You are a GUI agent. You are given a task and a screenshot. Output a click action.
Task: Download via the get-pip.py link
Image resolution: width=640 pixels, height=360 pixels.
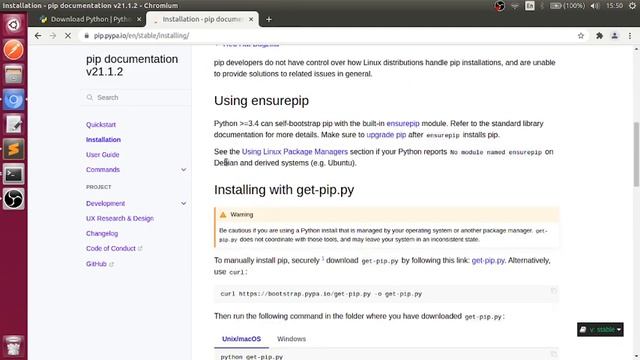[488, 260]
